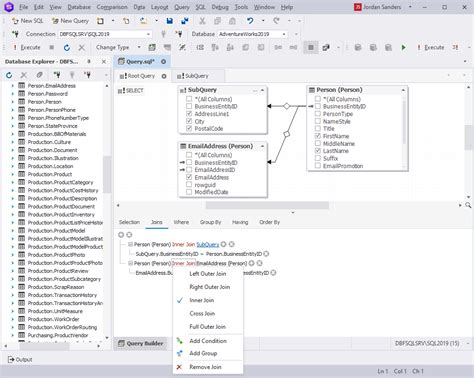Click the Stop execution square icon

tap(52, 47)
